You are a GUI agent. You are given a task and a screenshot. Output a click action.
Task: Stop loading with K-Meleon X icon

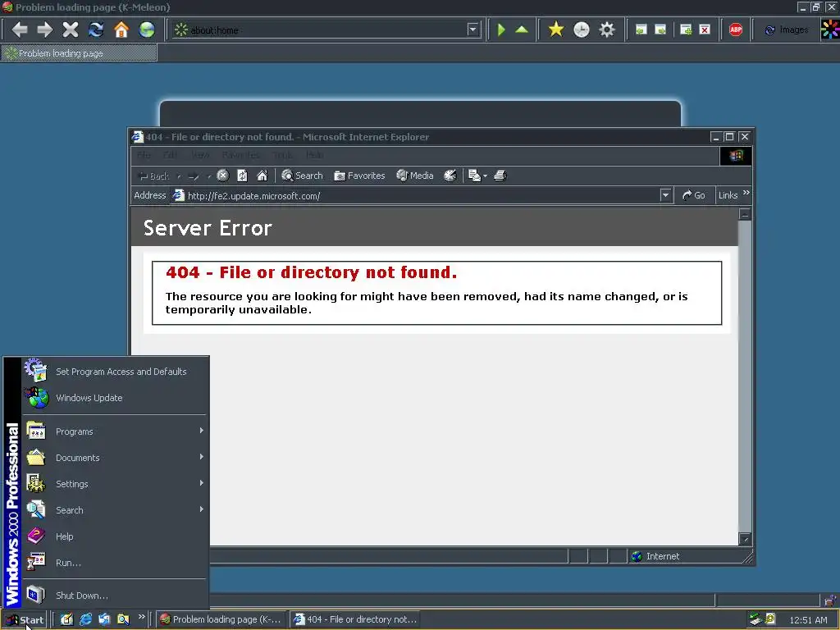(71, 30)
